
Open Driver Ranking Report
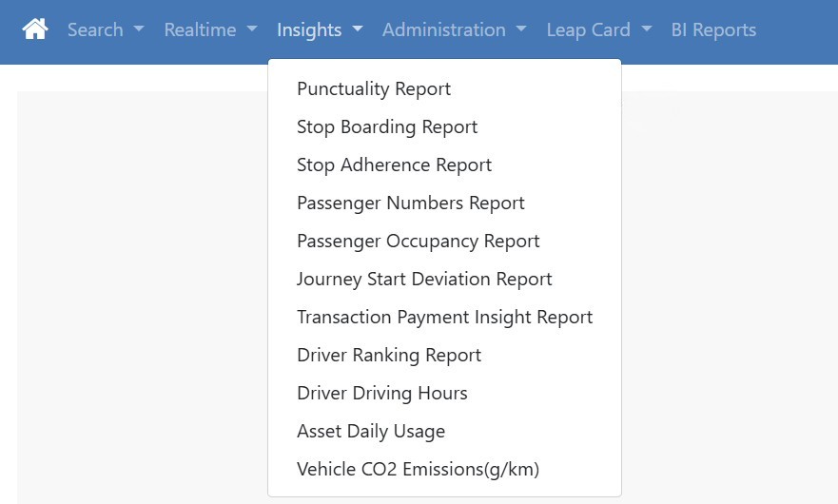tap(389, 355)
